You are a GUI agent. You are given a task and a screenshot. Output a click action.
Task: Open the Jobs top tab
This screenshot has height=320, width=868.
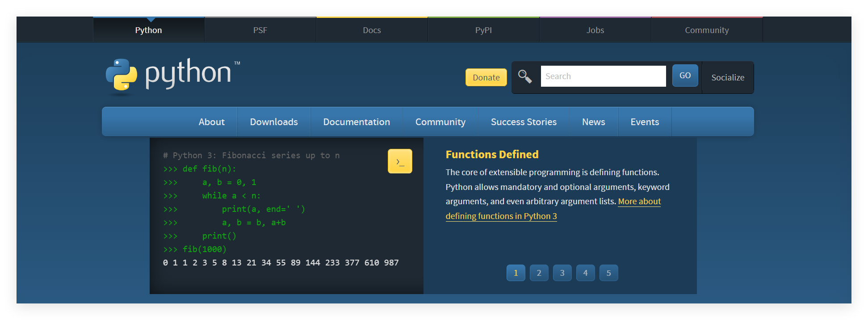(x=595, y=30)
